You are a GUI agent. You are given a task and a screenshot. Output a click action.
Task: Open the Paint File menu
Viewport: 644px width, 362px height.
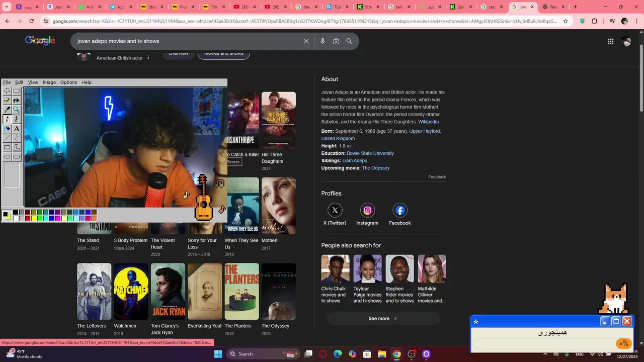click(7, 82)
